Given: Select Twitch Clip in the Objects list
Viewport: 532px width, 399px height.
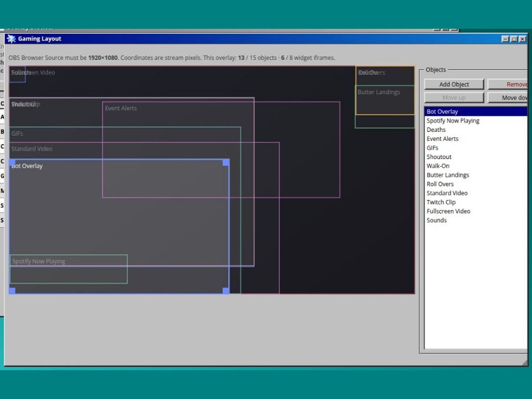Looking at the screenshot, I should 476,202.
